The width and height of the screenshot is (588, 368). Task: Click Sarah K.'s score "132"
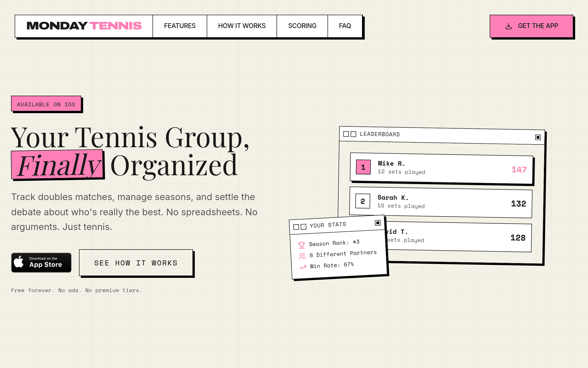point(518,204)
